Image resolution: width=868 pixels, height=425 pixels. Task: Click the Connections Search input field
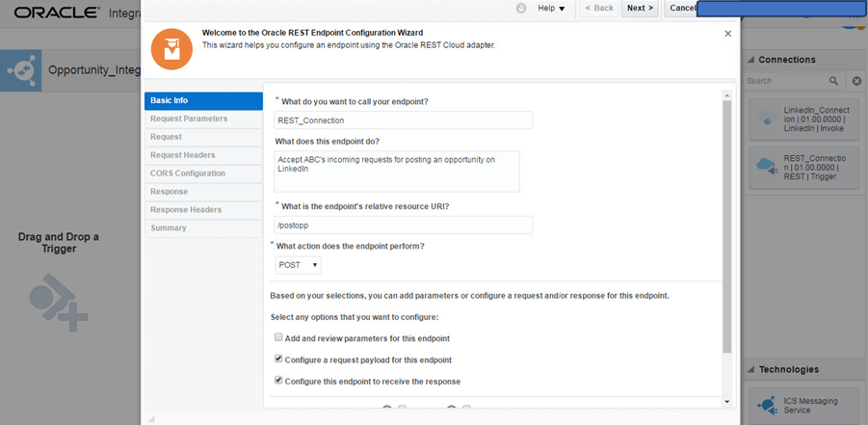click(x=785, y=81)
